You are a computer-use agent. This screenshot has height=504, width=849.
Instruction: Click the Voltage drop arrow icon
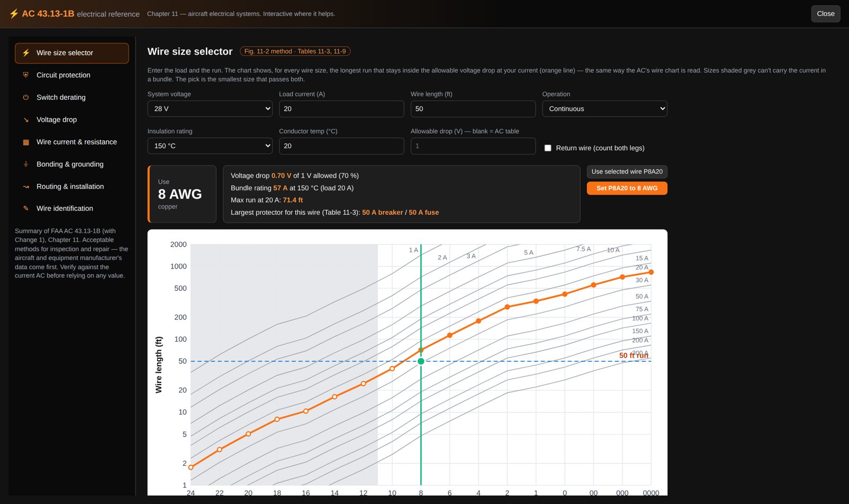[x=25, y=120]
